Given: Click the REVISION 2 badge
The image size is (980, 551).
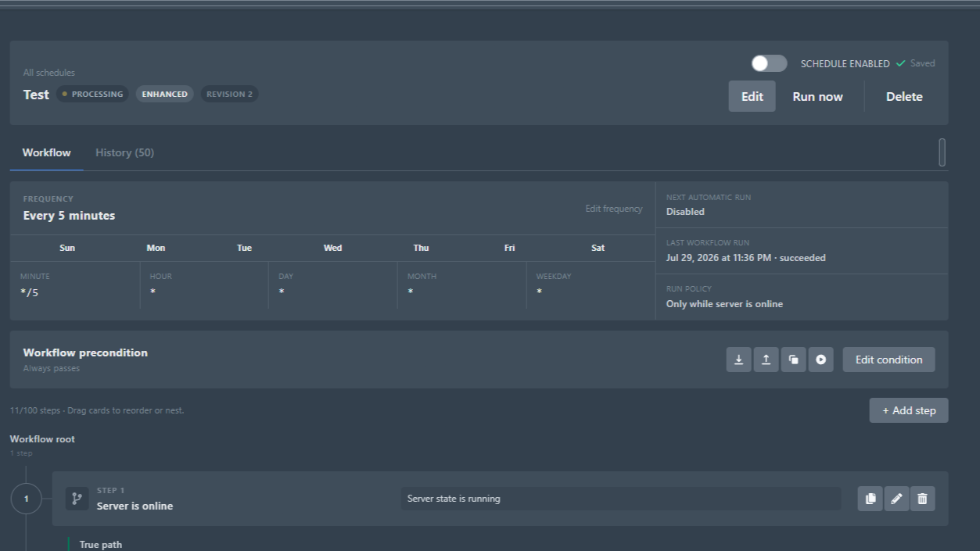Looking at the screenshot, I should click(229, 94).
